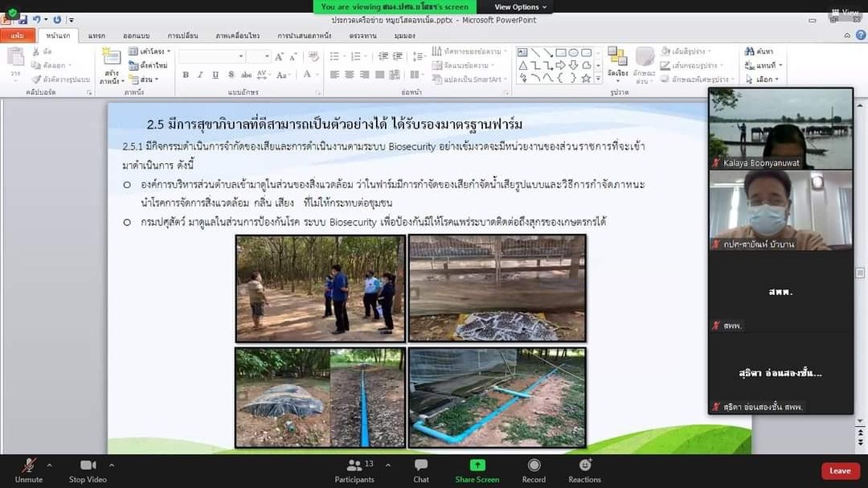Expand arrow next to Participants
868x488 pixels.
pyautogui.click(x=388, y=465)
